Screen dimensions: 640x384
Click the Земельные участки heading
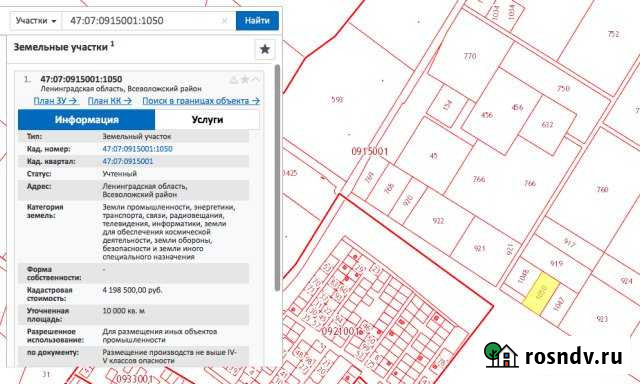(x=60, y=47)
